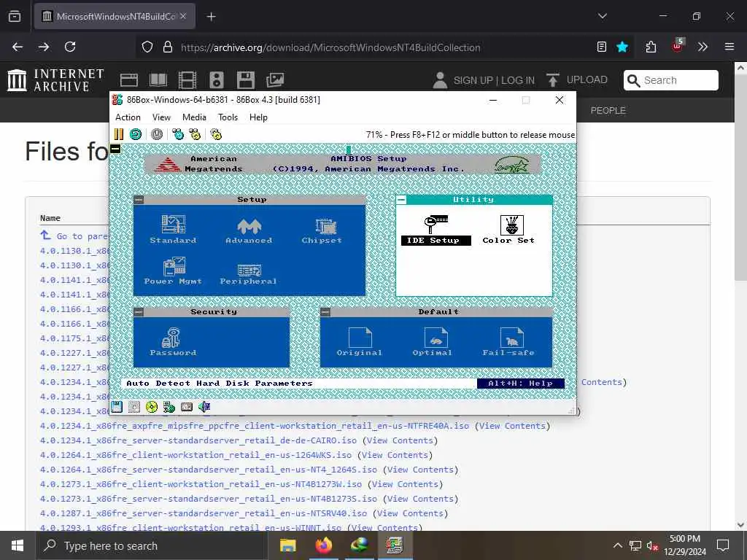Open Color Set utility
The image size is (747, 560).
click(x=508, y=230)
